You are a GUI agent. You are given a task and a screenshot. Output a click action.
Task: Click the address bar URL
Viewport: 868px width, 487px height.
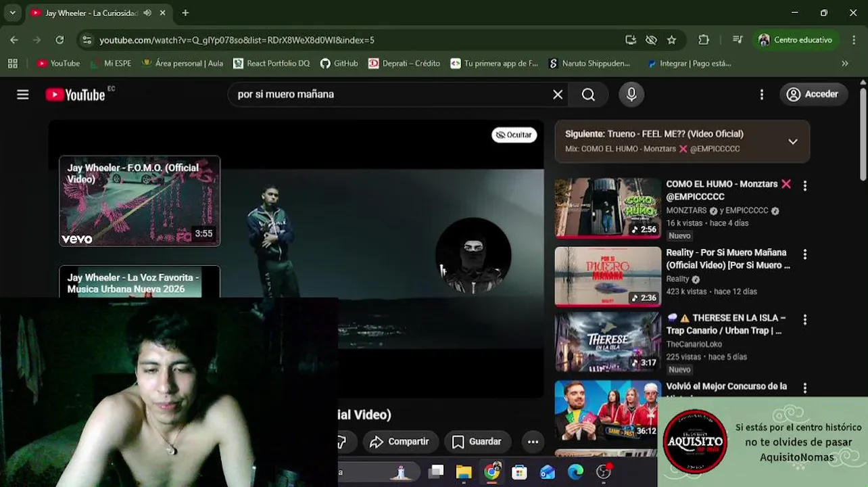tap(237, 40)
